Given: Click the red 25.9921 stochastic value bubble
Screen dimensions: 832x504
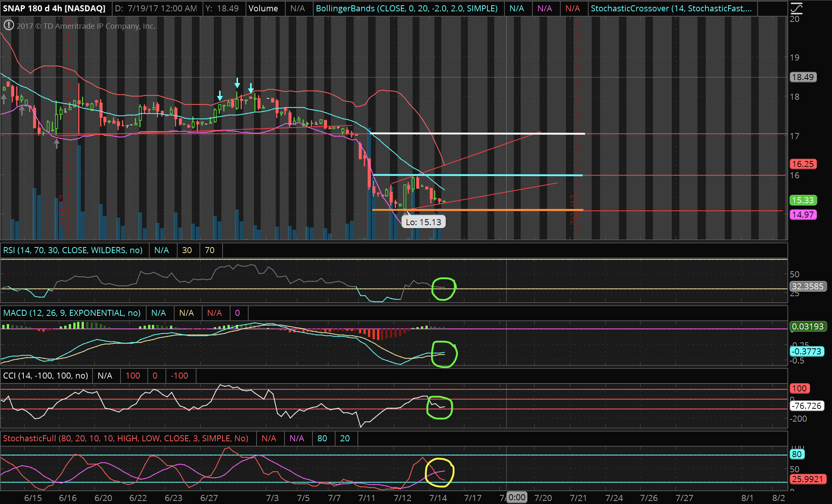Looking at the screenshot, I should 807,479.
